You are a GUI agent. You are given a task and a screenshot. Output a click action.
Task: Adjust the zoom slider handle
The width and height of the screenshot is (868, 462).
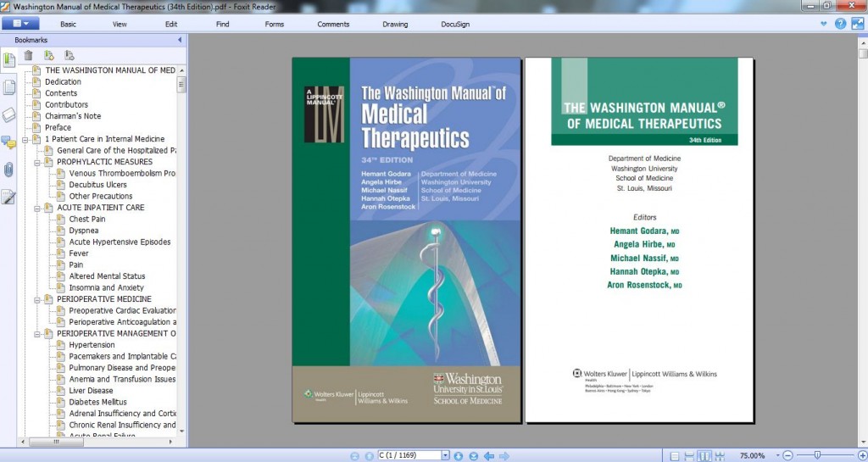pos(817,455)
